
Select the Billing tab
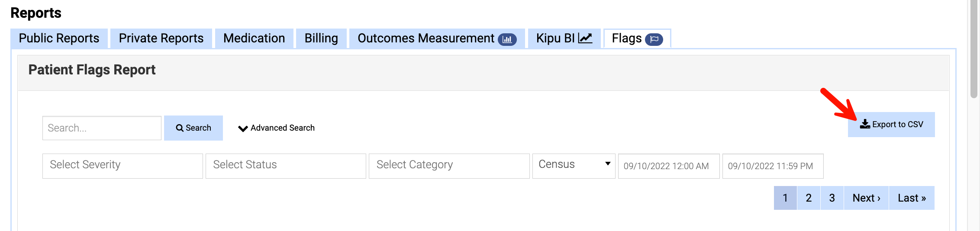[321, 38]
